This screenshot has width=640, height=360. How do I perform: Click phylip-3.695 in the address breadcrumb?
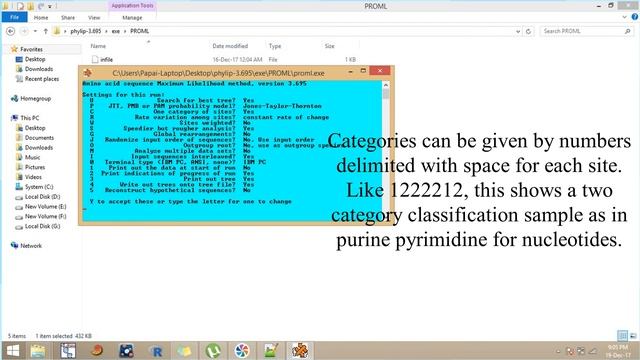coord(85,31)
